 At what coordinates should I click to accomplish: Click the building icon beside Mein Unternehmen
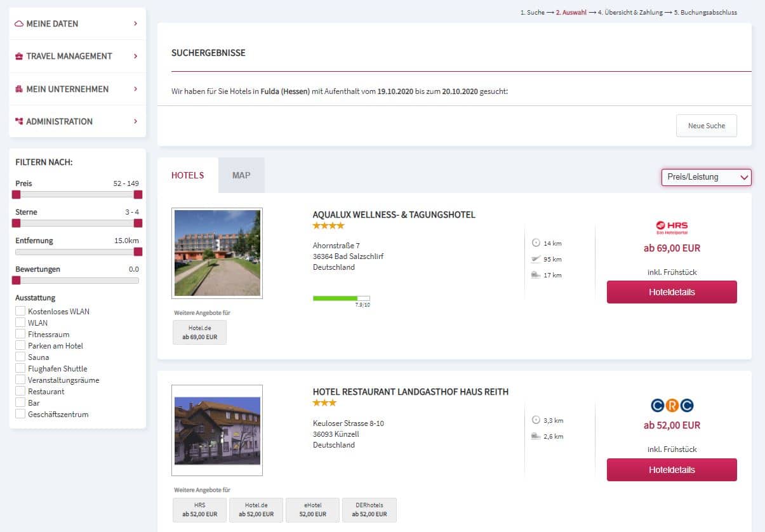19,90
